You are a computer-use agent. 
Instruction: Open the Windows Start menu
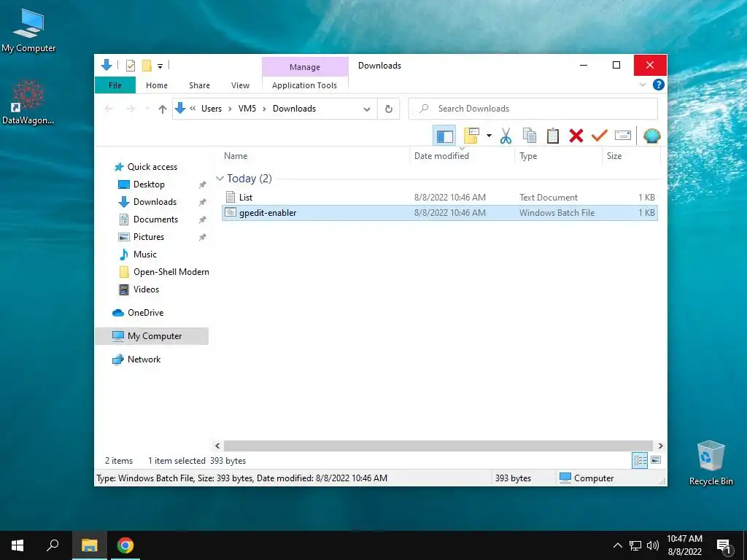click(x=18, y=545)
